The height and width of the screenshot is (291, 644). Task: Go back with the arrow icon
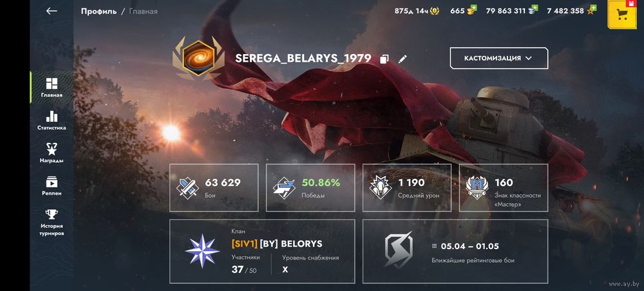(52, 11)
